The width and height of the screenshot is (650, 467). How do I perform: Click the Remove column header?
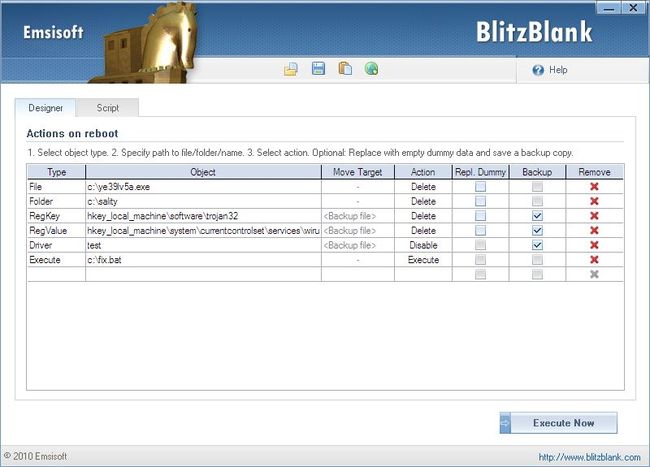click(594, 172)
